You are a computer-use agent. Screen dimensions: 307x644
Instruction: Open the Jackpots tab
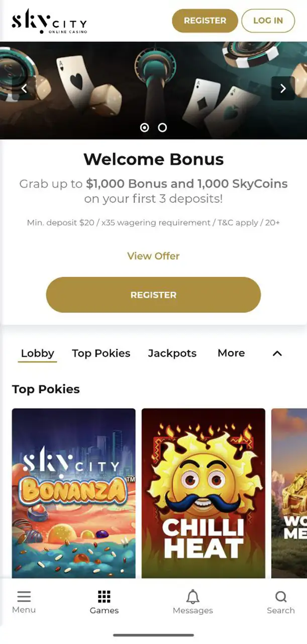172,353
